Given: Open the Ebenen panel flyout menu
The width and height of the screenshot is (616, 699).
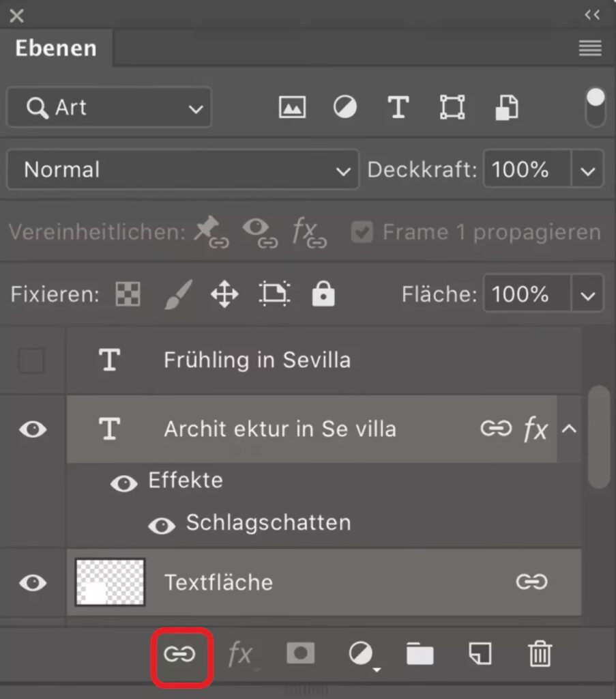Looking at the screenshot, I should point(590,48).
